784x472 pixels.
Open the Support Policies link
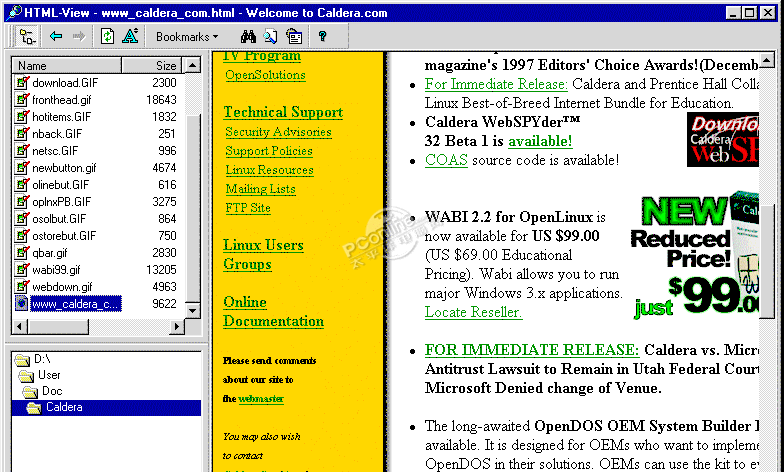pyautogui.click(x=269, y=151)
